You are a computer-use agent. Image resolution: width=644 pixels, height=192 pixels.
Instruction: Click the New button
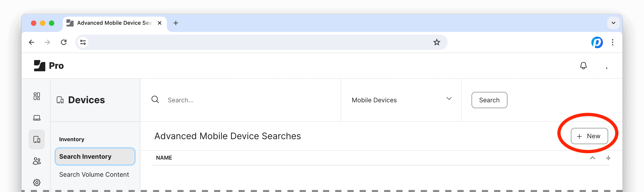point(589,136)
